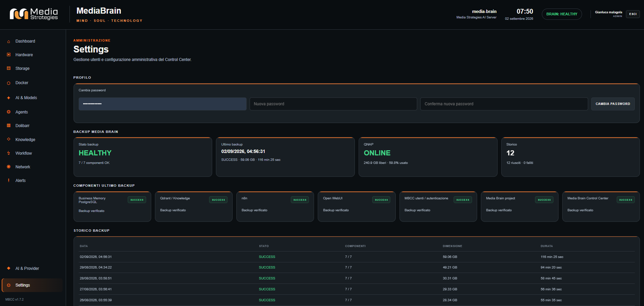Click SUCCESS badge on Open WebUI card
644x306 pixels.
(381, 200)
